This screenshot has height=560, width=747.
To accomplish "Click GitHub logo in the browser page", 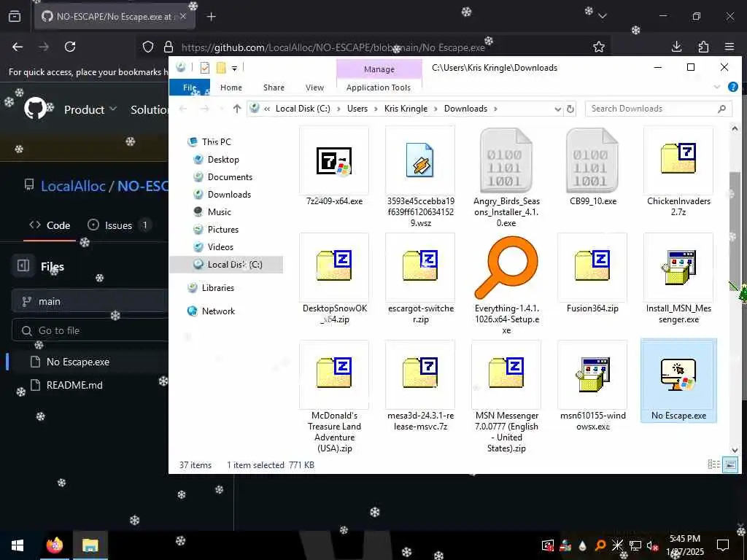I will click(35, 109).
